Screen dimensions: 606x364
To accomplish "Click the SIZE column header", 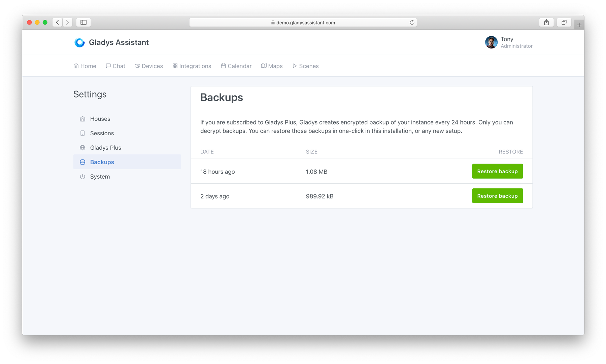I will pyautogui.click(x=311, y=152).
